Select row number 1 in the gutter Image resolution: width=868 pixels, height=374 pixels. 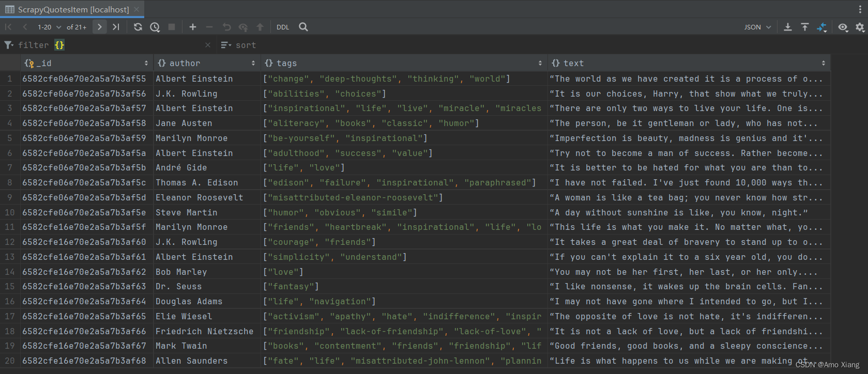click(10, 79)
